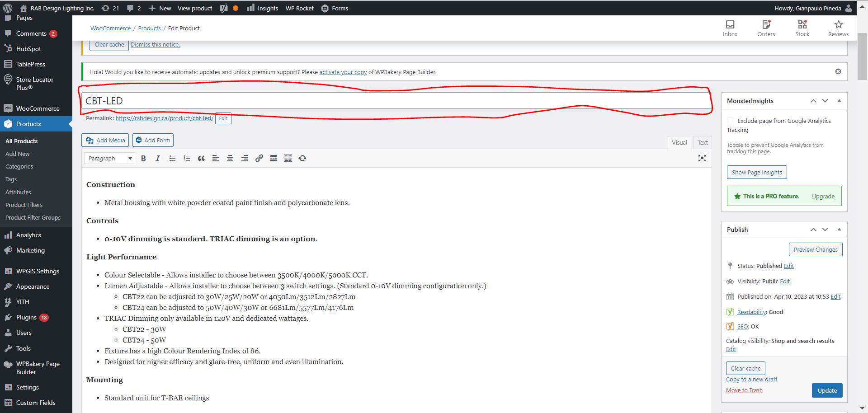Open the Stock activity panel icon
The height and width of the screenshot is (413, 868).
point(802,28)
